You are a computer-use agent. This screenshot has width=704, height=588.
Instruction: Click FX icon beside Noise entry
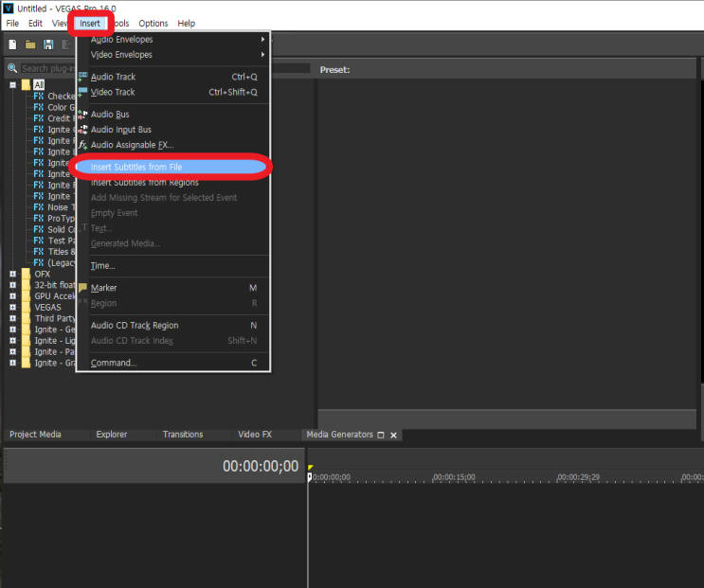pos(39,207)
